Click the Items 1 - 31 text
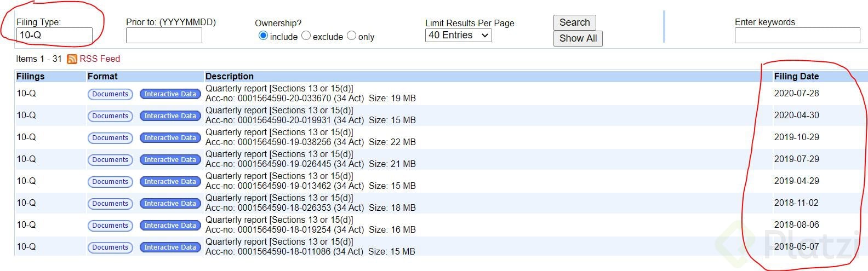This screenshot has width=868, height=271. click(x=38, y=59)
